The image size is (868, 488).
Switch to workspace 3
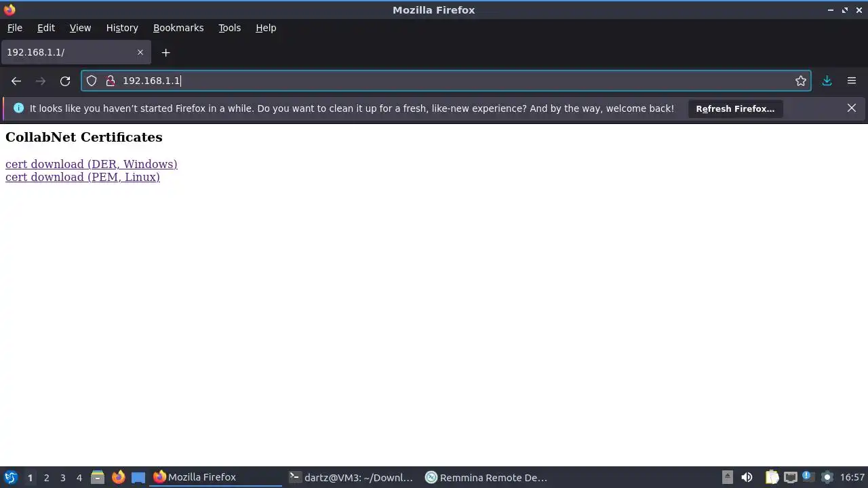tap(62, 478)
